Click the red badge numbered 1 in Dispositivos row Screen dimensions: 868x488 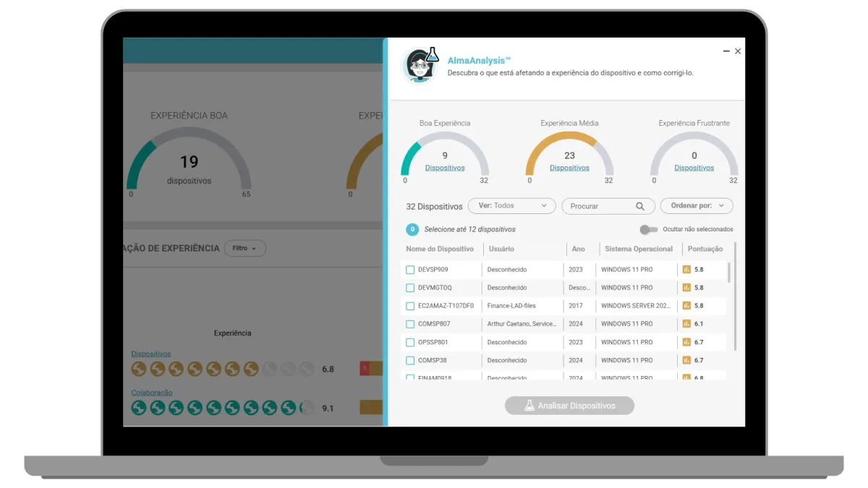365,369
